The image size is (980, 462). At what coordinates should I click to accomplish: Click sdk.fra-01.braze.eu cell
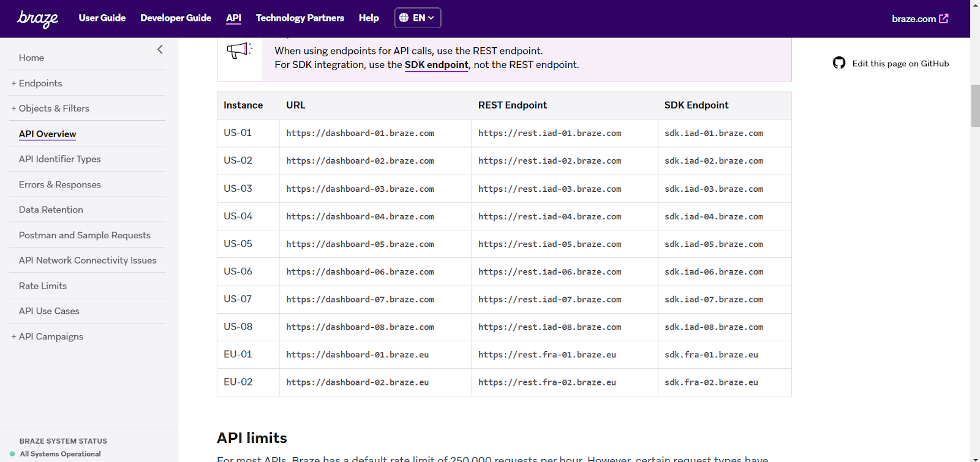click(725, 355)
